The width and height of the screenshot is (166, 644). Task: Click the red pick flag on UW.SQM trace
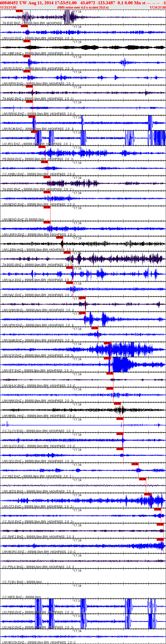[x=95, y=328]
